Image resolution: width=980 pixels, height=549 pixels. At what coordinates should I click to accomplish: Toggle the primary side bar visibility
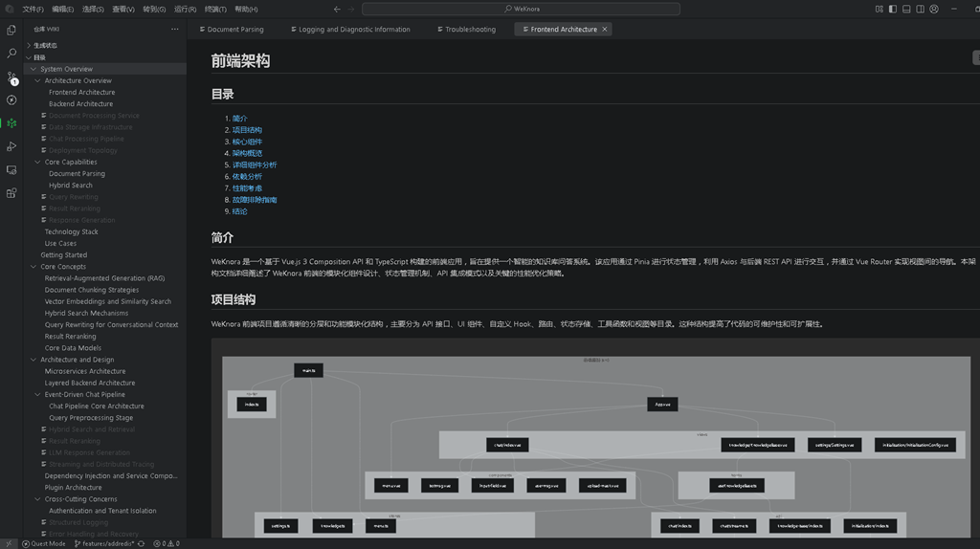893,9
